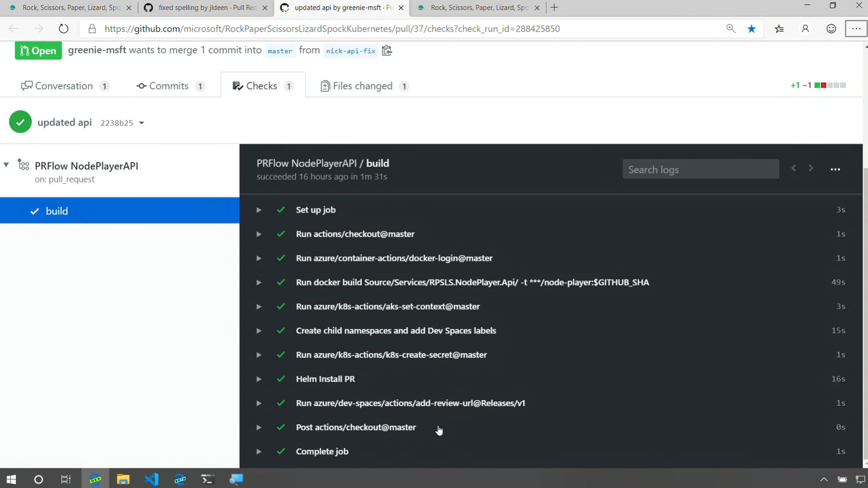Switch to the Conversation tab
The height and width of the screenshot is (488, 868).
[x=65, y=86]
